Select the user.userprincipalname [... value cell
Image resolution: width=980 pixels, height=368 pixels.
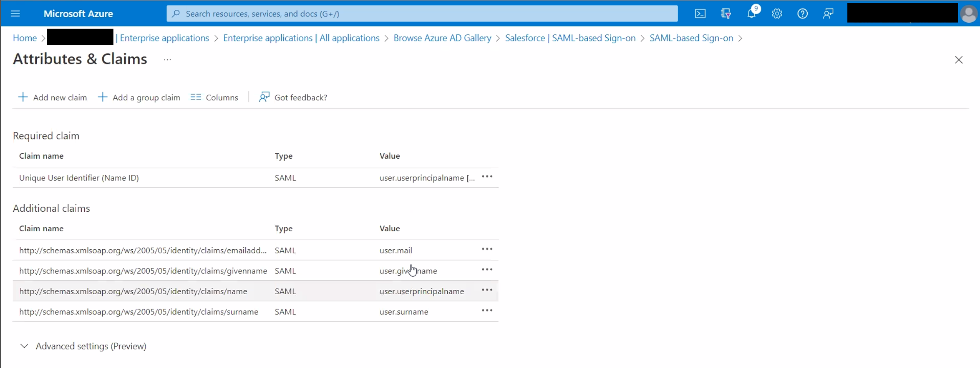[427, 178]
